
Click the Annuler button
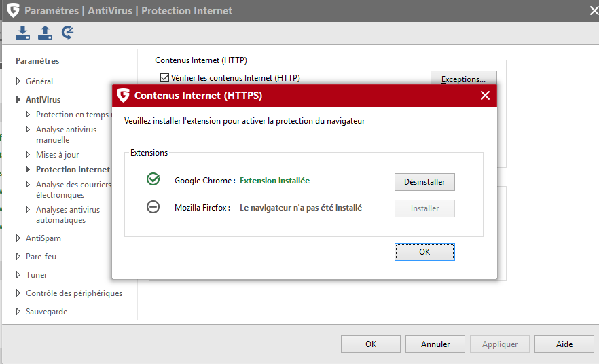(435, 344)
